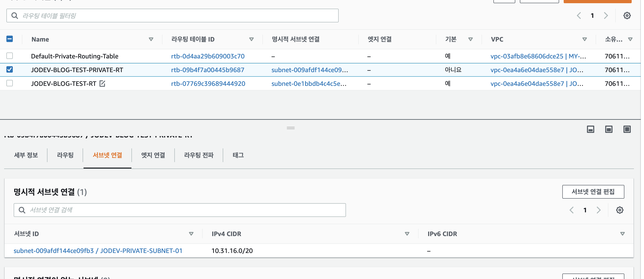644x279 pixels.
Task: Toggle the select-all header checkbox
Action: 10,39
